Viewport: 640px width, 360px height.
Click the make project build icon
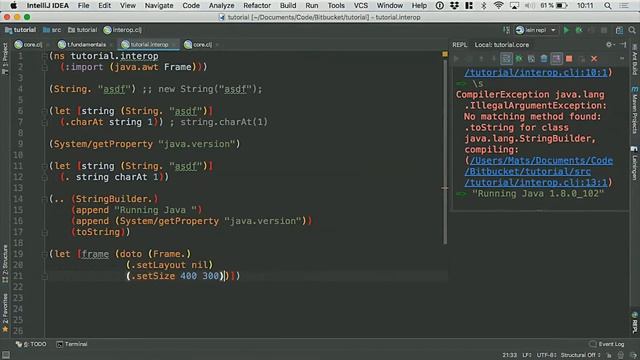coord(507,30)
